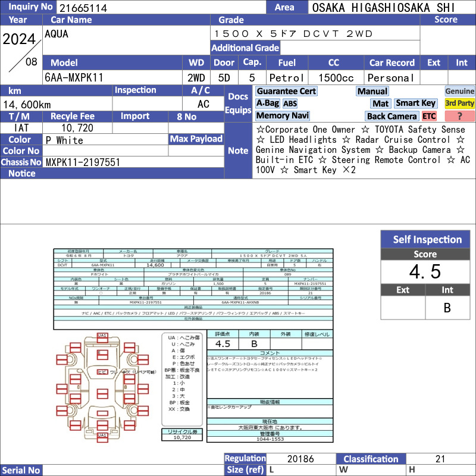Click the recycle fee 10,720 in the Recyle Fee row
The width and height of the screenshot is (476, 476).
click(x=77, y=128)
